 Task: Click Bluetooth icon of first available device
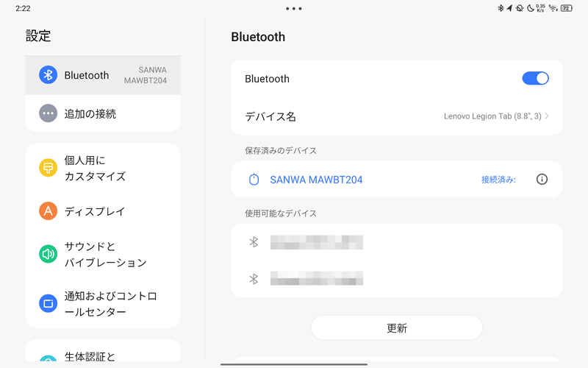[x=254, y=242]
